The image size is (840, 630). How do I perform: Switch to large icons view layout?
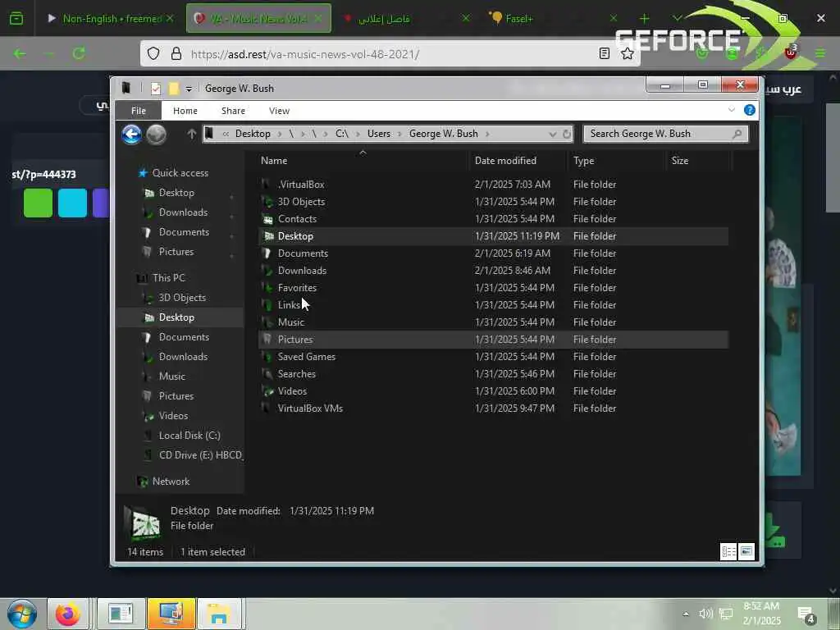tap(746, 550)
